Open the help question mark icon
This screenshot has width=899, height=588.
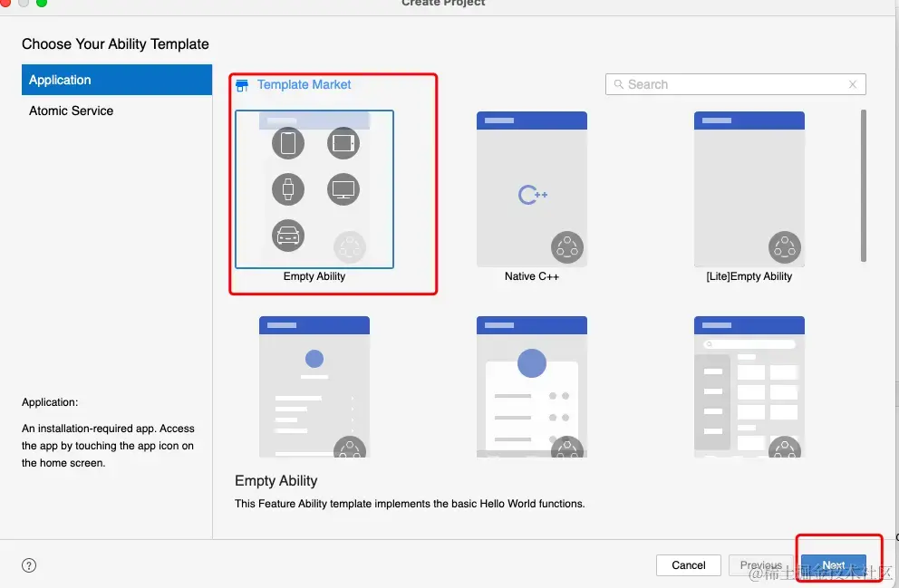pos(29,565)
